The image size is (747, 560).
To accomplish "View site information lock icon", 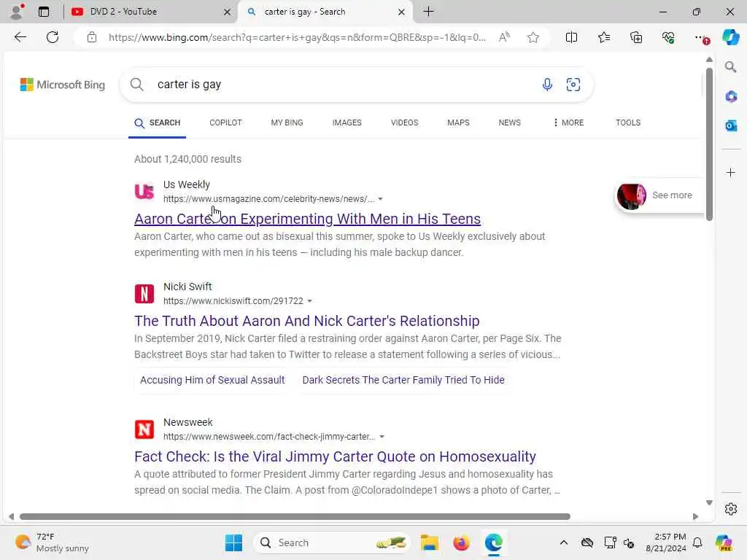I will click(x=92, y=37).
